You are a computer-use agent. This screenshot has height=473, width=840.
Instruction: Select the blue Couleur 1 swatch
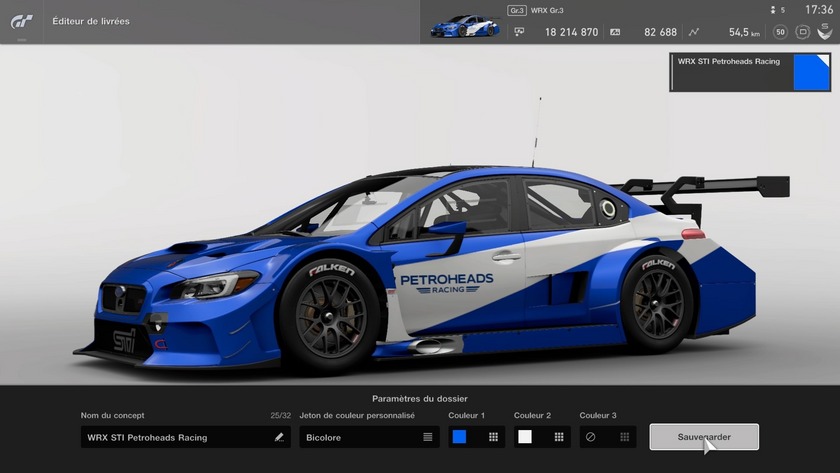pos(459,437)
